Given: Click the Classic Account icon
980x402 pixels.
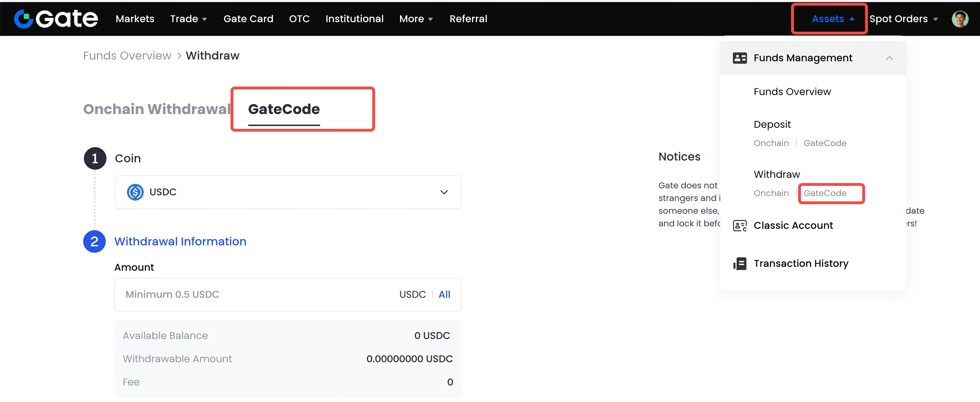Looking at the screenshot, I should [740, 226].
